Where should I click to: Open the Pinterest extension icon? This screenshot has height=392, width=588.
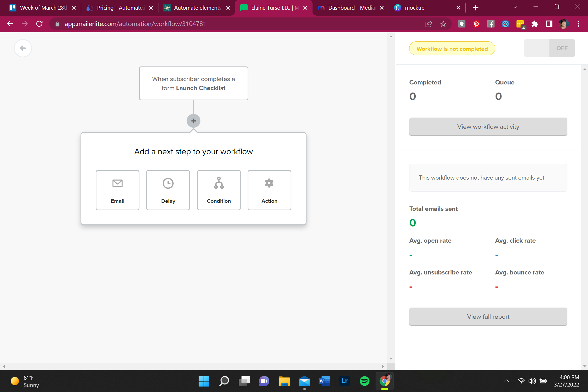476,24
